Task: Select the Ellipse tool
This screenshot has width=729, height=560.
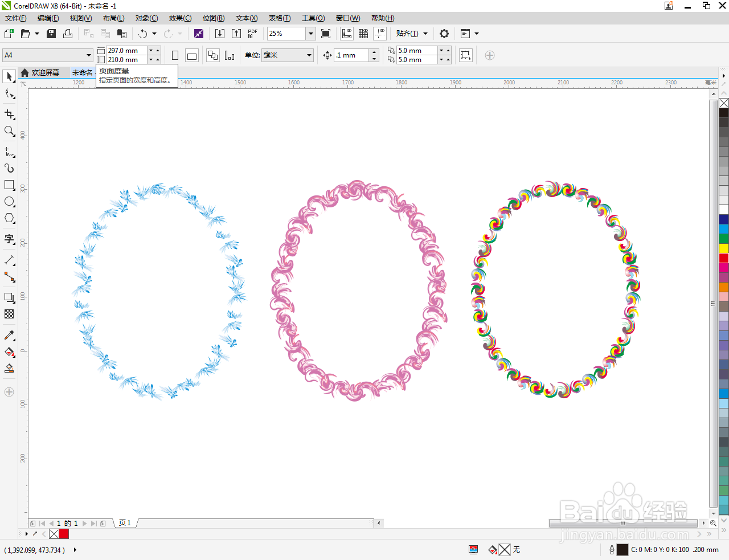Action: coord(9,202)
